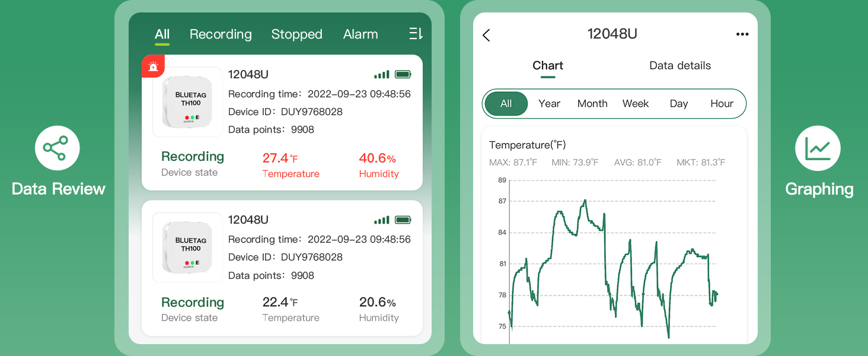This screenshot has height=356, width=868.
Task: Set chart range to Day
Action: pyautogui.click(x=679, y=104)
